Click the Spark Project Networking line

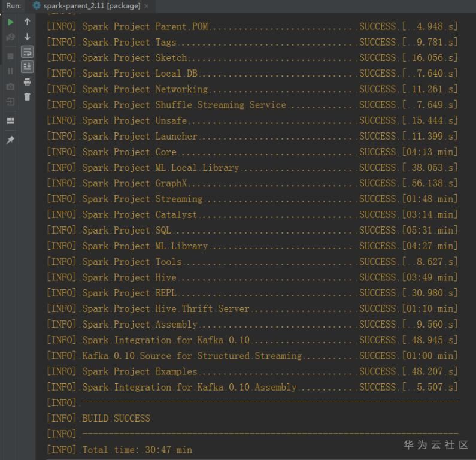[252, 89]
